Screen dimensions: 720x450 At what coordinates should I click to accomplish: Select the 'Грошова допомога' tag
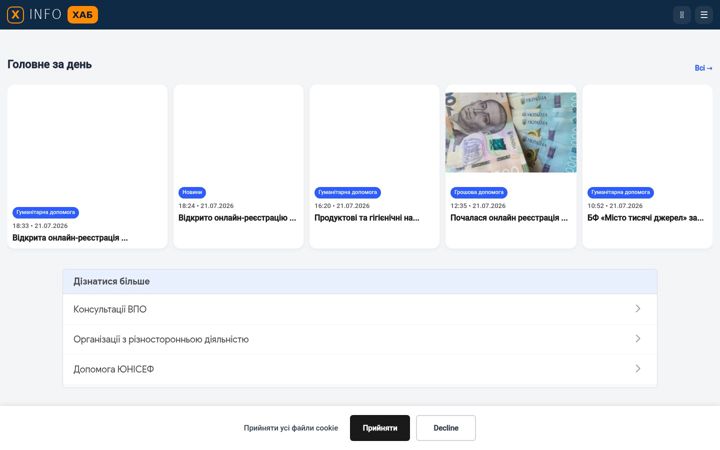click(478, 192)
